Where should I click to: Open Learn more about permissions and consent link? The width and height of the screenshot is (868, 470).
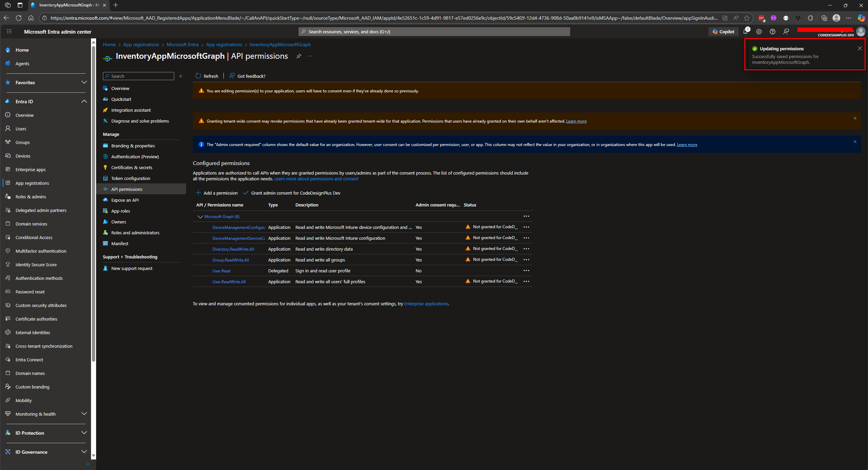coord(316,179)
